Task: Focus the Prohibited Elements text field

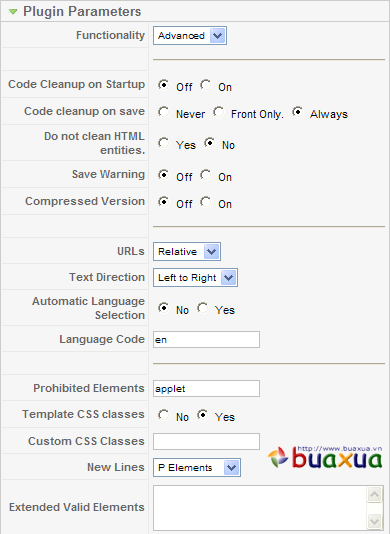Action: tap(206, 389)
